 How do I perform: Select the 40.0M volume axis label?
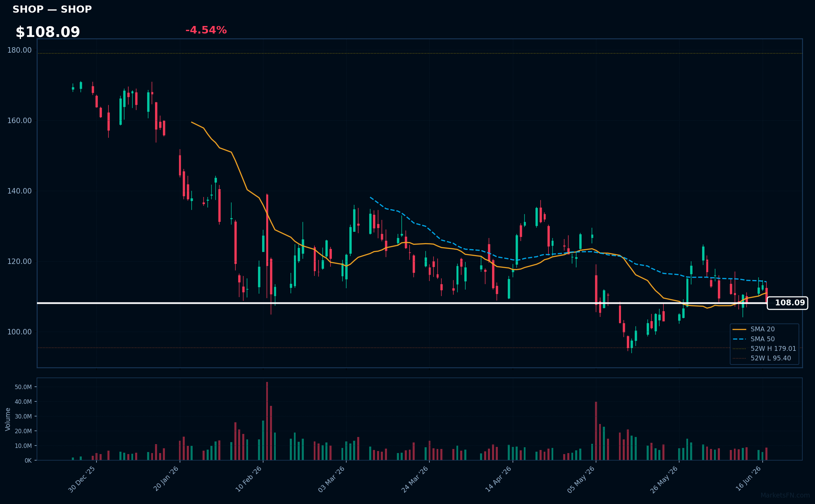tap(23, 402)
